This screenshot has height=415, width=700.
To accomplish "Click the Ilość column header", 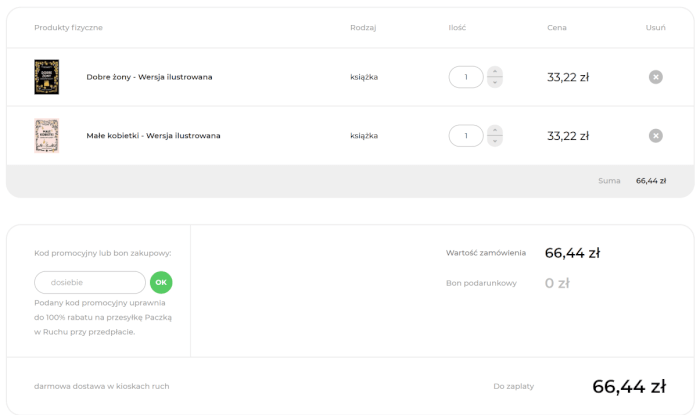I will [x=457, y=28].
